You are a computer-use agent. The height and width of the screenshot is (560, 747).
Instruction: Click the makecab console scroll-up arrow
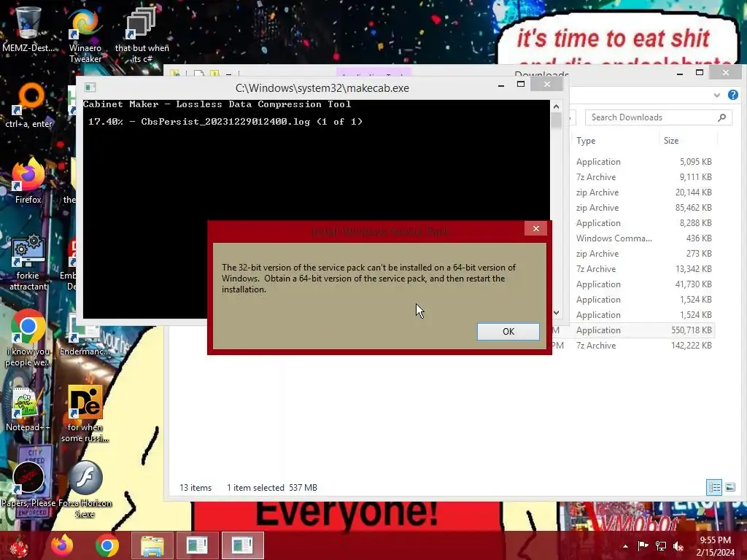(x=556, y=106)
